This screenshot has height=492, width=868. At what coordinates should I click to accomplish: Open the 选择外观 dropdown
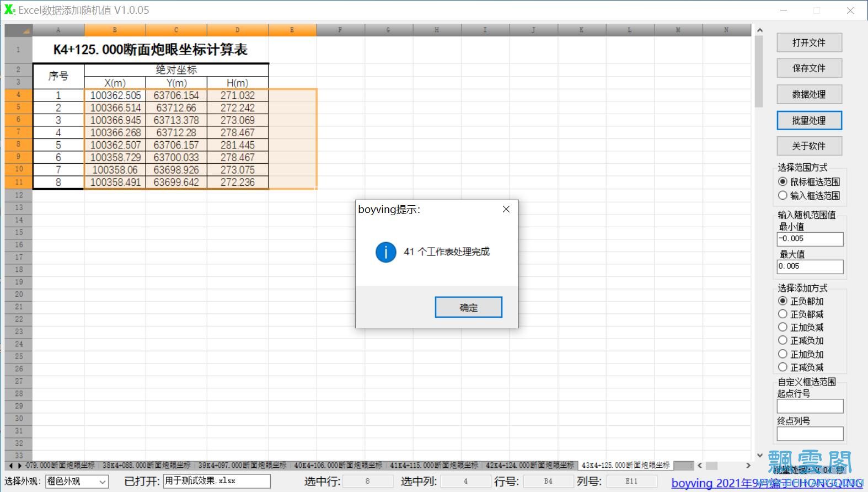tap(77, 482)
